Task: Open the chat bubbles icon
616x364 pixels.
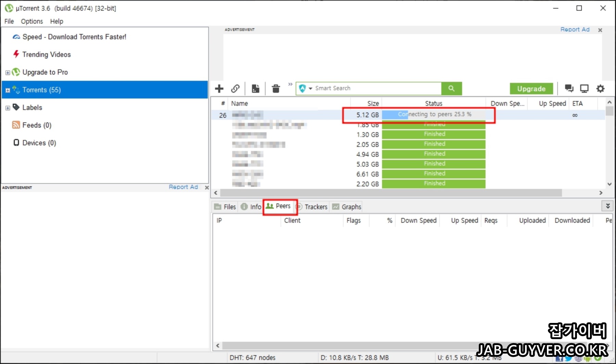Action: (x=569, y=89)
